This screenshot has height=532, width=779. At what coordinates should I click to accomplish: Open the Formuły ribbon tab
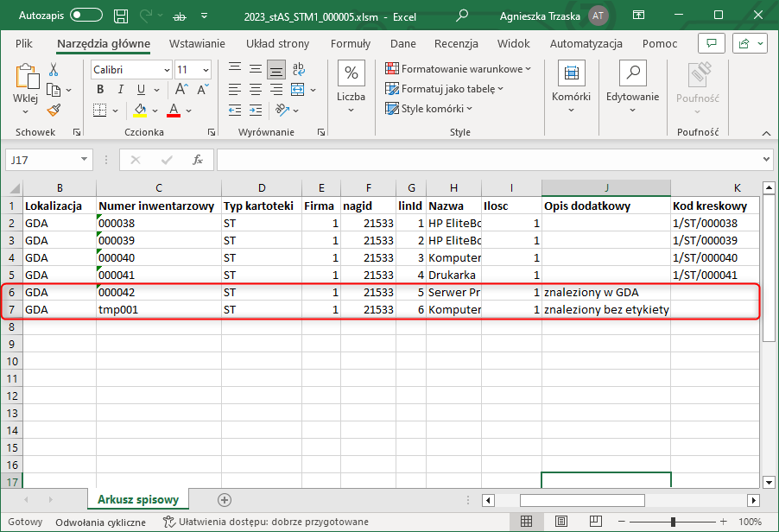pos(351,44)
